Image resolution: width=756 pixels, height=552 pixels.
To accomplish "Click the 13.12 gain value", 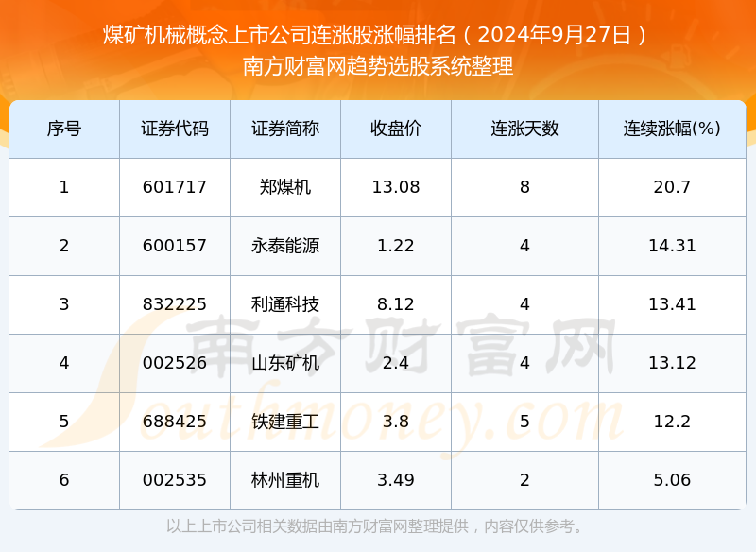I will pos(672,363).
